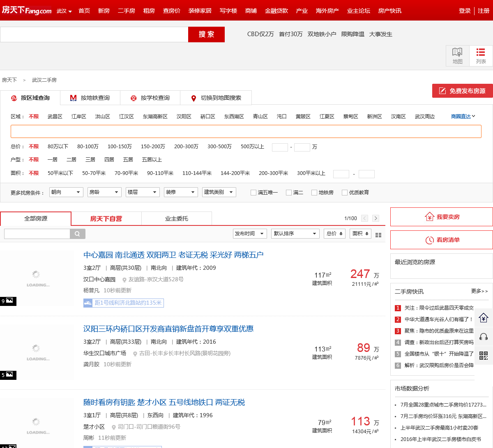The height and width of the screenshot is (448, 493).
Task: Click the main search input field
Action: (x=94, y=34)
